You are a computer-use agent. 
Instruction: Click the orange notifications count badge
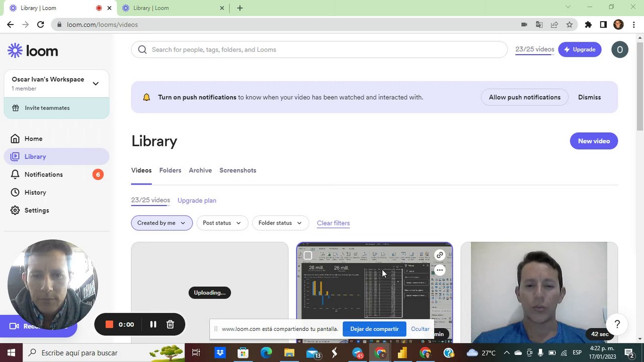click(x=98, y=174)
